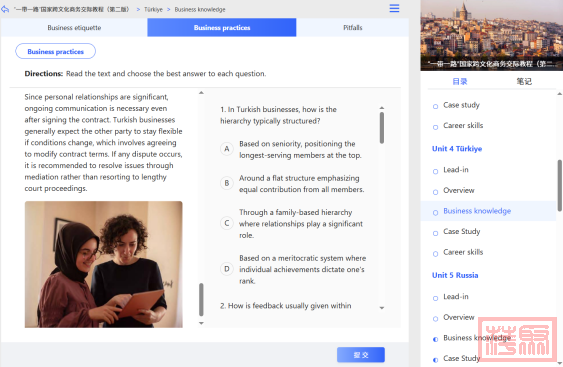Click the Business practices pill button
This screenshot has height=367, width=563.
coord(55,51)
